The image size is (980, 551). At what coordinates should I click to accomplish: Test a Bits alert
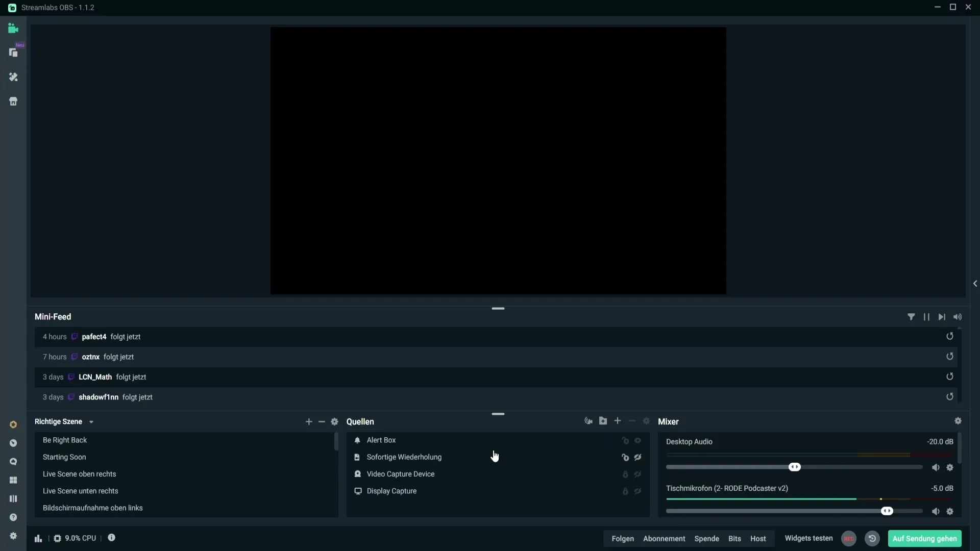pyautogui.click(x=734, y=539)
